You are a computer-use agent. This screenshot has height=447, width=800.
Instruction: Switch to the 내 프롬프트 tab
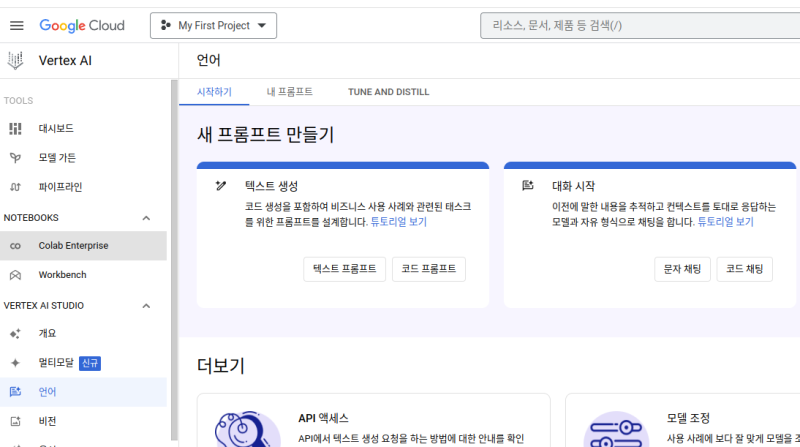tap(289, 92)
